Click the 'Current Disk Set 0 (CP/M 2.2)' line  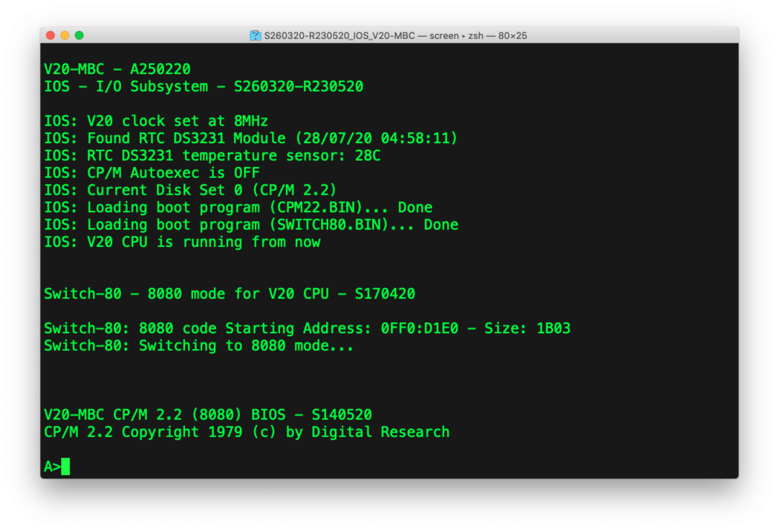coord(191,191)
